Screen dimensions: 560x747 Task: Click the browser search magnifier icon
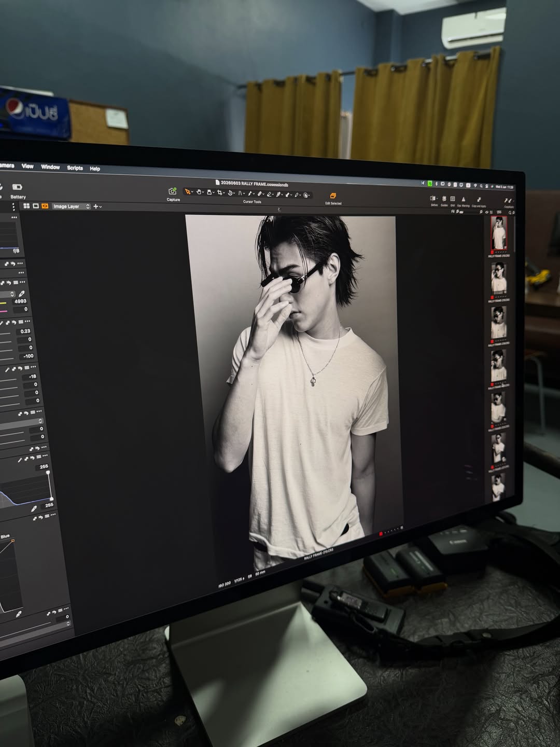tap(510, 212)
